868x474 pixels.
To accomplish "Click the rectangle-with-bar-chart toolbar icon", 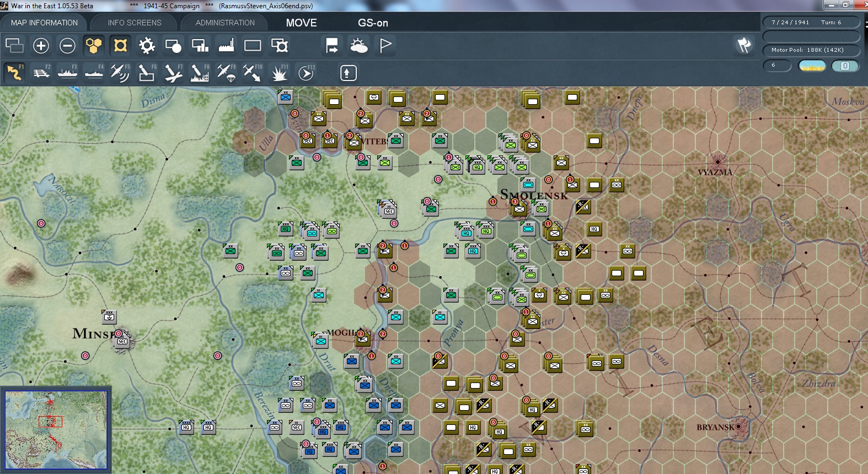I will (x=200, y=45).
